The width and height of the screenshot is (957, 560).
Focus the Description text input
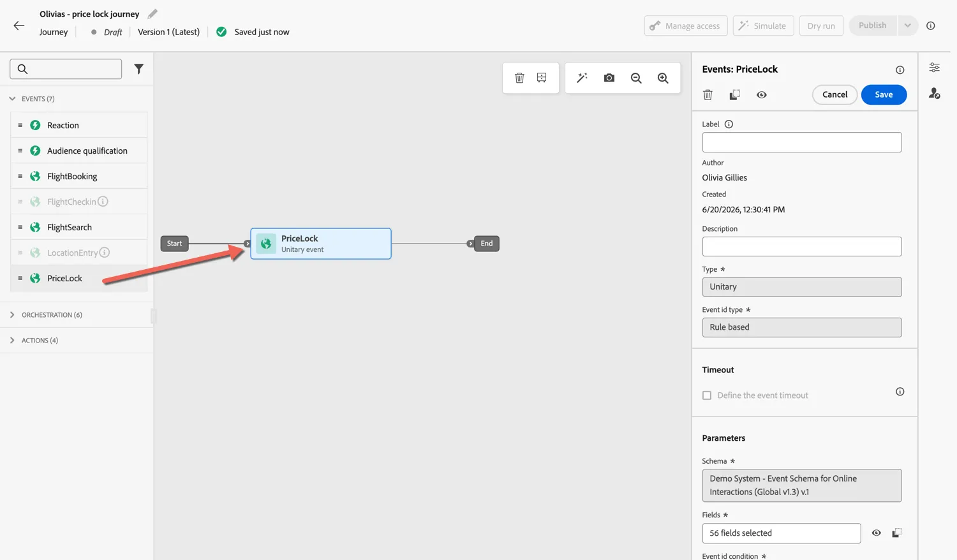tap(802, 246)
